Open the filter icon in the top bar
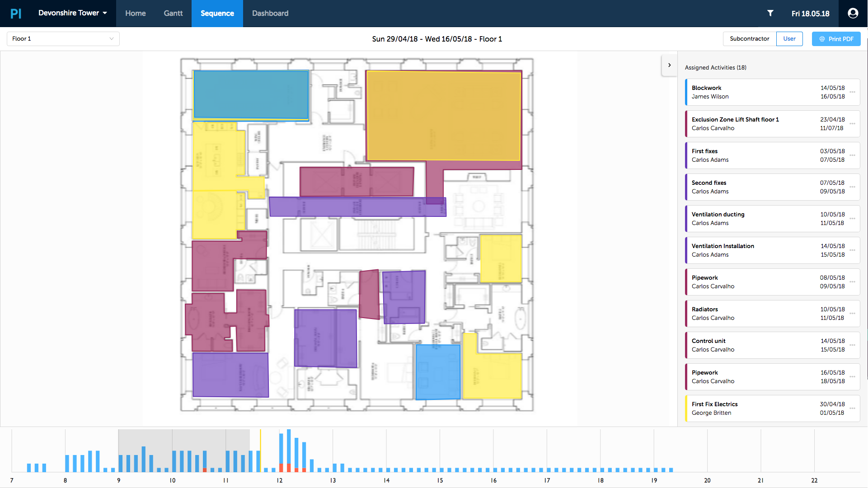Image resolution: width=868 pixels, height=488 pixels. click(x=770, y=14)
